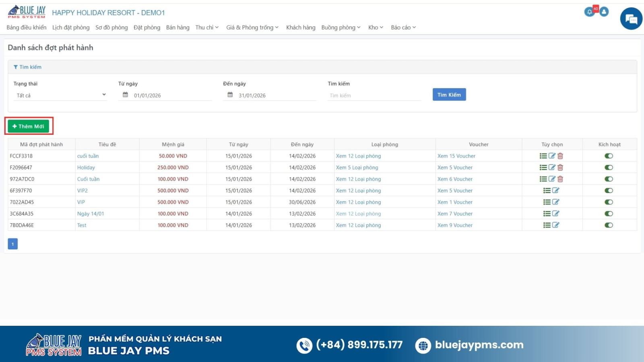Open the Khách hàng menu item
The image size is (644, 362).
click(x=301, y=27)
